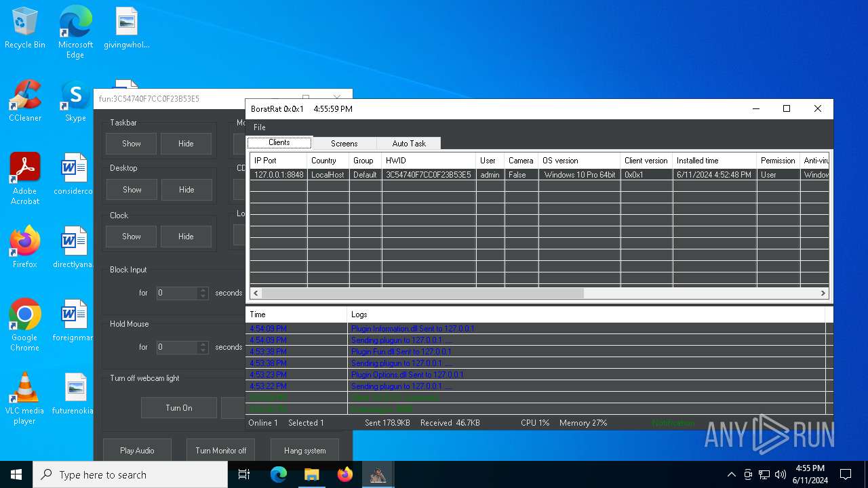Open the notification center
This screenshot has width=868, height=488.
(x=846, y=474)
